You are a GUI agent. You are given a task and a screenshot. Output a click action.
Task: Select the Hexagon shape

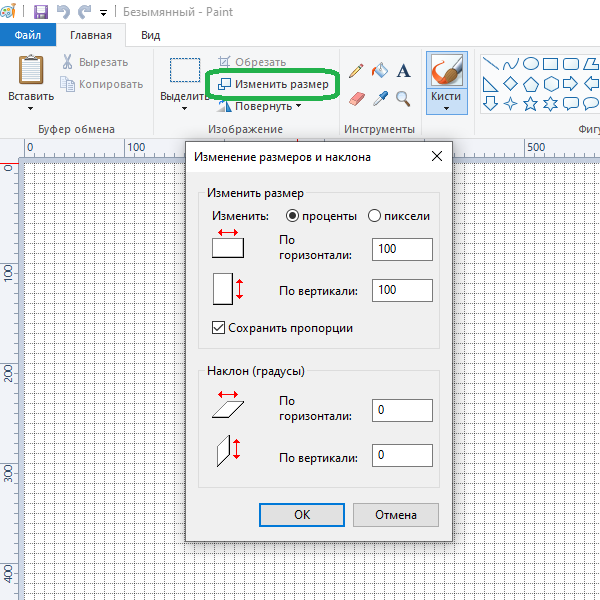click(551, 84)
